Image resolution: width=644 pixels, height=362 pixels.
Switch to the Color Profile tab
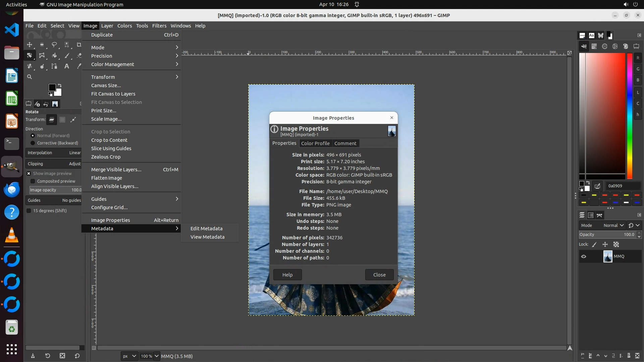[x=315, y=143]
